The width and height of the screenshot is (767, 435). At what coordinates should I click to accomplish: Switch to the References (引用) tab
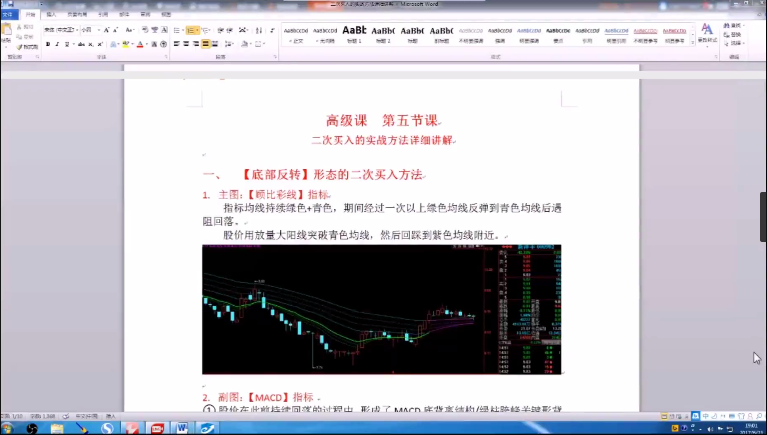(x=103, y=14)
